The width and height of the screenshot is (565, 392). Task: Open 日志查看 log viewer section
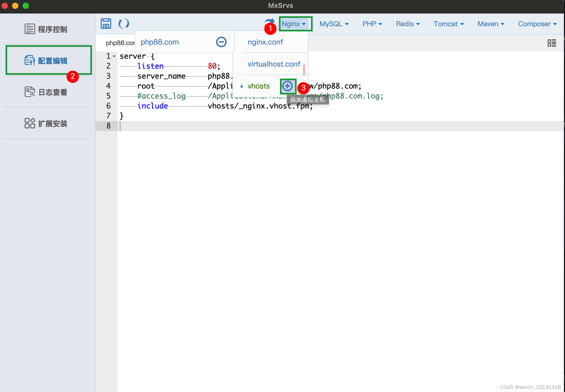click(46, 92)
